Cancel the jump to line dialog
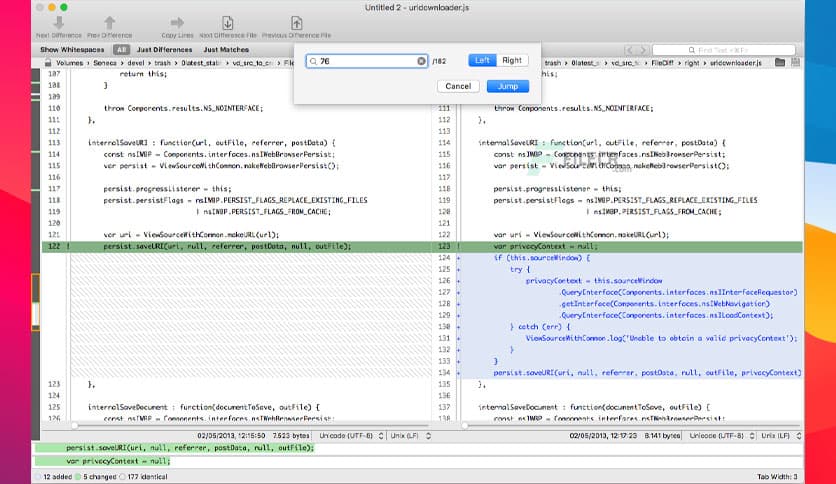Image resolution: width=836 pixels, height=484 pixels. [458, 86]
